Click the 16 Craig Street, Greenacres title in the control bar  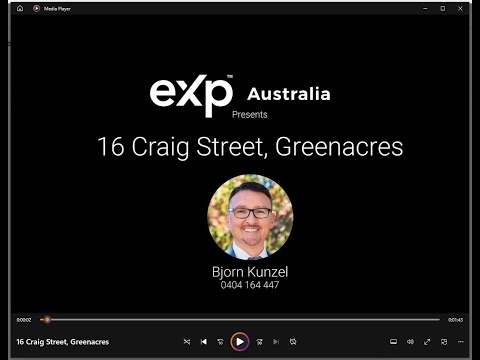pyautogui.click(x=63, y=342)
